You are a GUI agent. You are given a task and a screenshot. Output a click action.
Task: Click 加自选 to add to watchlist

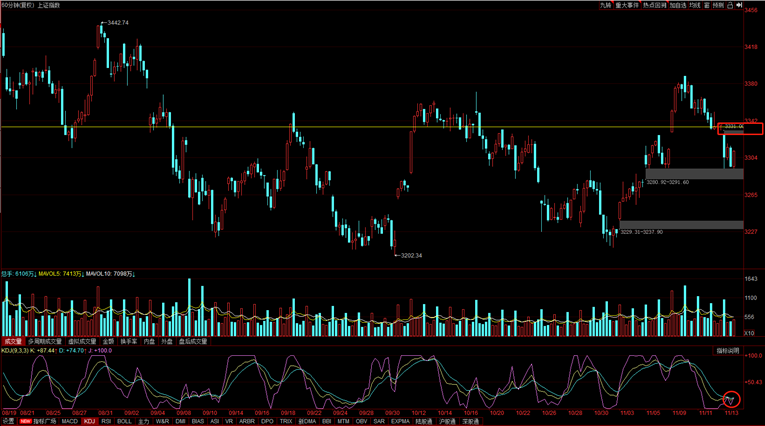681,5
